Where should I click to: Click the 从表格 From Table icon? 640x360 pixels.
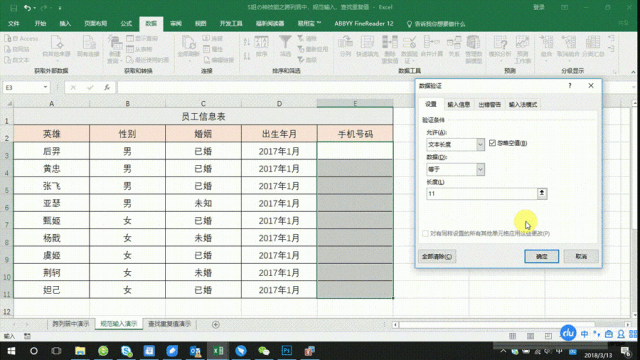139,49
